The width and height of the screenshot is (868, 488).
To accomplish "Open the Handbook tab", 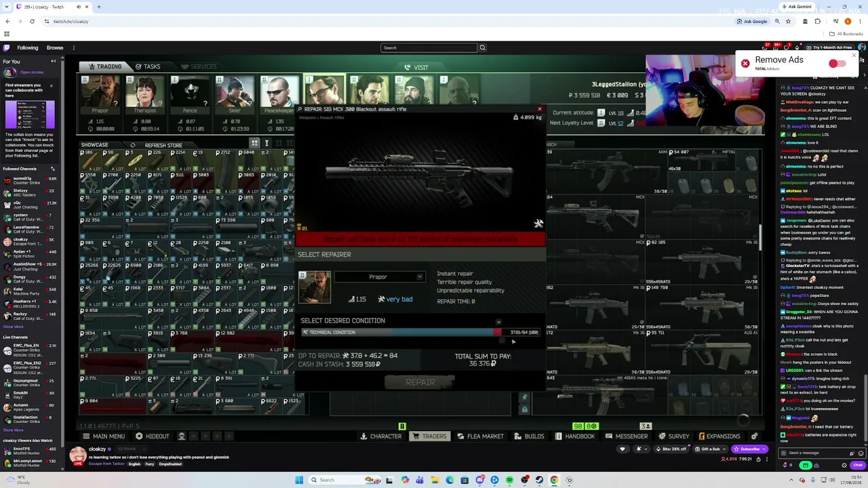I will (x=575, y=436).
